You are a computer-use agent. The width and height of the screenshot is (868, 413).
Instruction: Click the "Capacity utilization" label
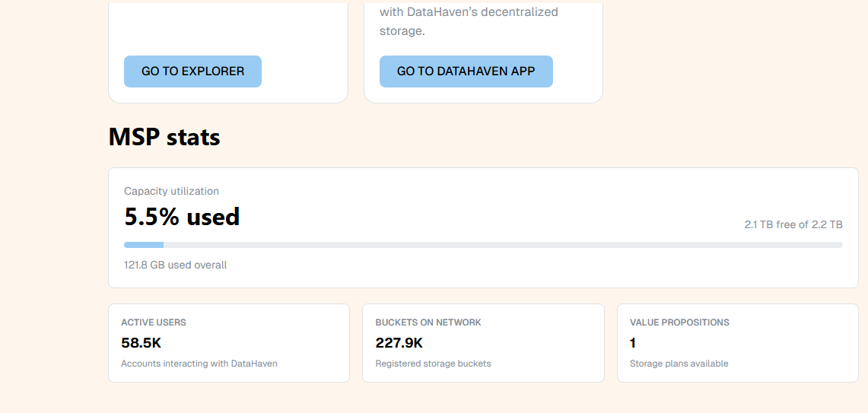point(172,191)
